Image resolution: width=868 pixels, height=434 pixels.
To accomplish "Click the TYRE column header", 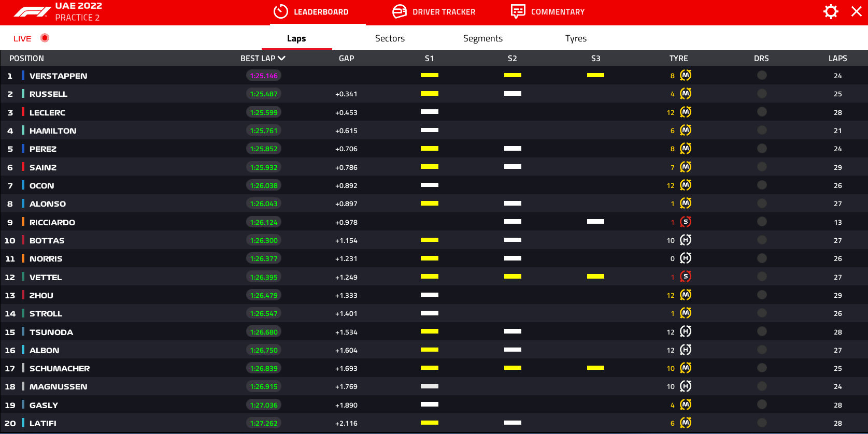I will click(679, 59).
